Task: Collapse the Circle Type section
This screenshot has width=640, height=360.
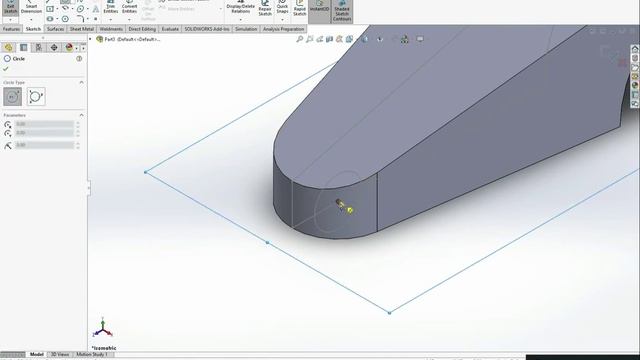Action: click(81, 82)
